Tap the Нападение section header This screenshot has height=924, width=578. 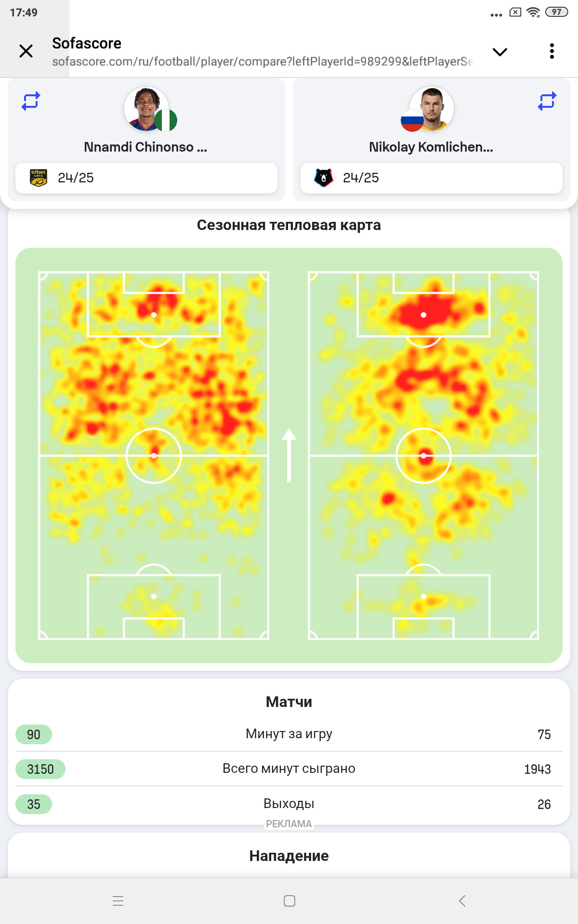coord(289,856)
